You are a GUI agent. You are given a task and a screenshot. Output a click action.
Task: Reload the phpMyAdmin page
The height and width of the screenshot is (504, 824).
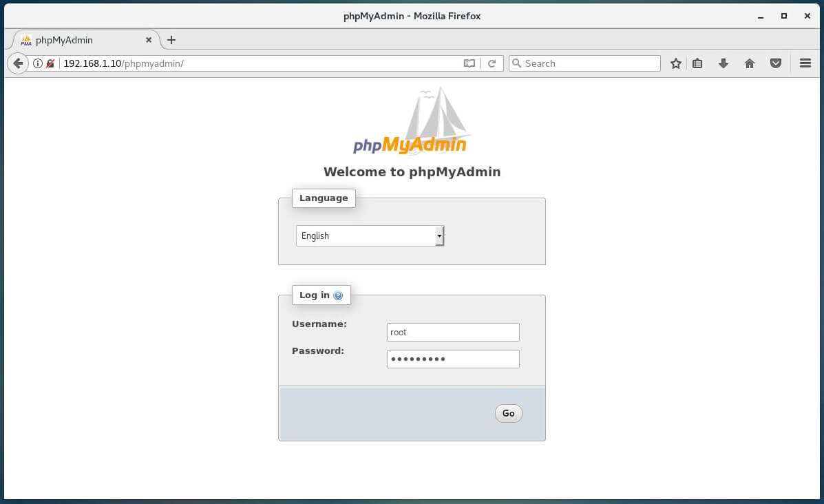pyautogui.click(x=492, y=63)
